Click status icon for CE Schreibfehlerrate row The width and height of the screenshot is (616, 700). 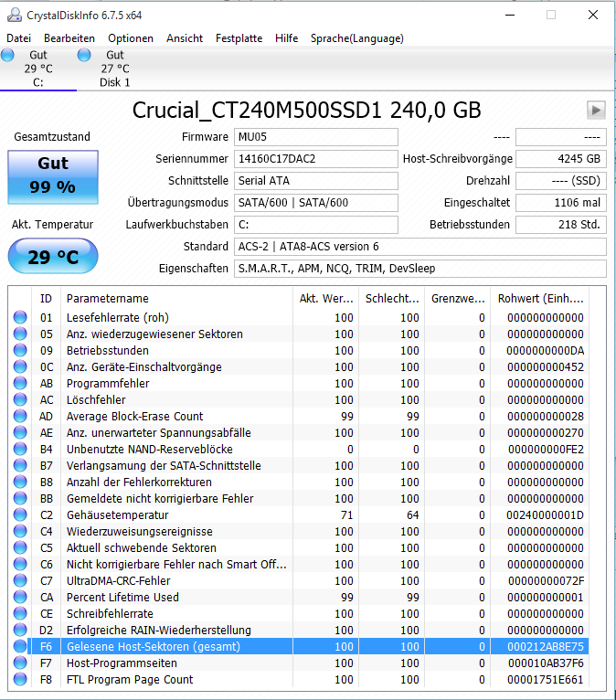(20, 613)
